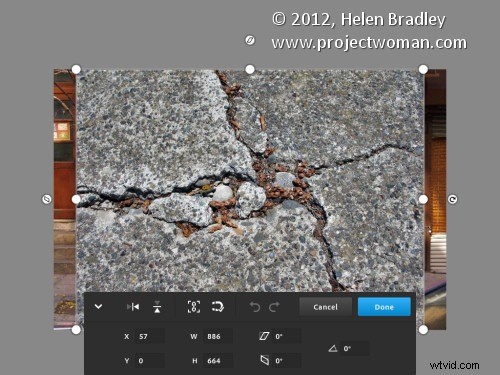Select the H height field showing 664

click(x=218, y=361)
